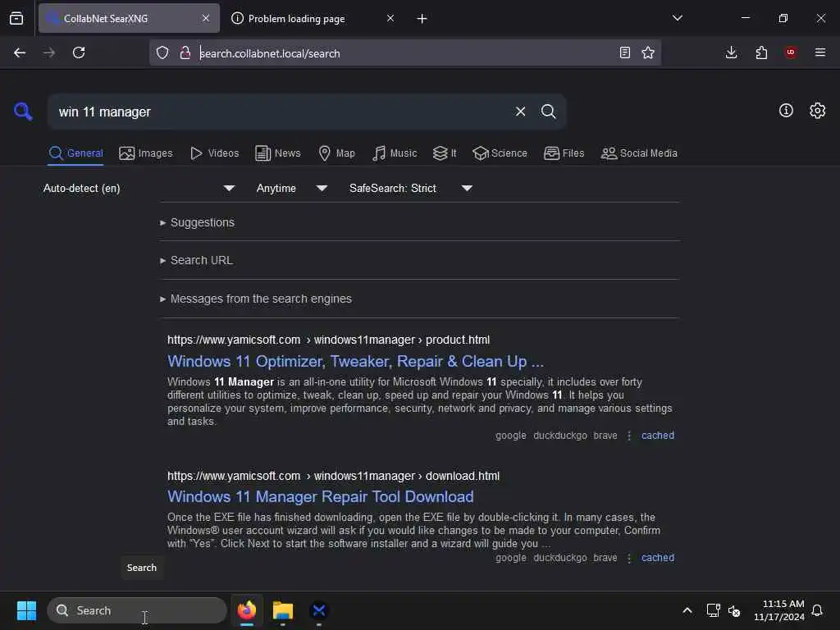Click the SearXNG logo magnifier icon

coord(23,112)
